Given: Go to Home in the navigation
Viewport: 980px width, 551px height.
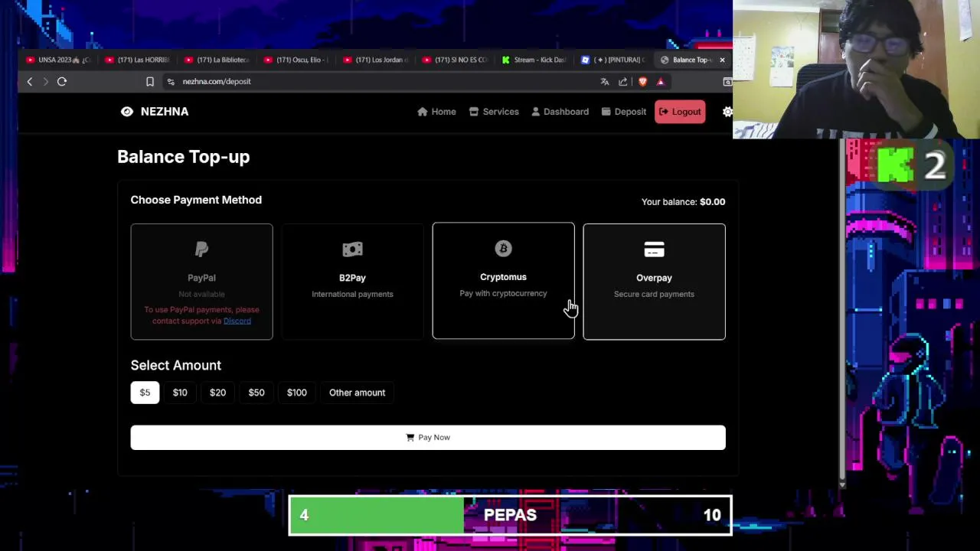Looking at the screenshot, I should click(436, 112).
